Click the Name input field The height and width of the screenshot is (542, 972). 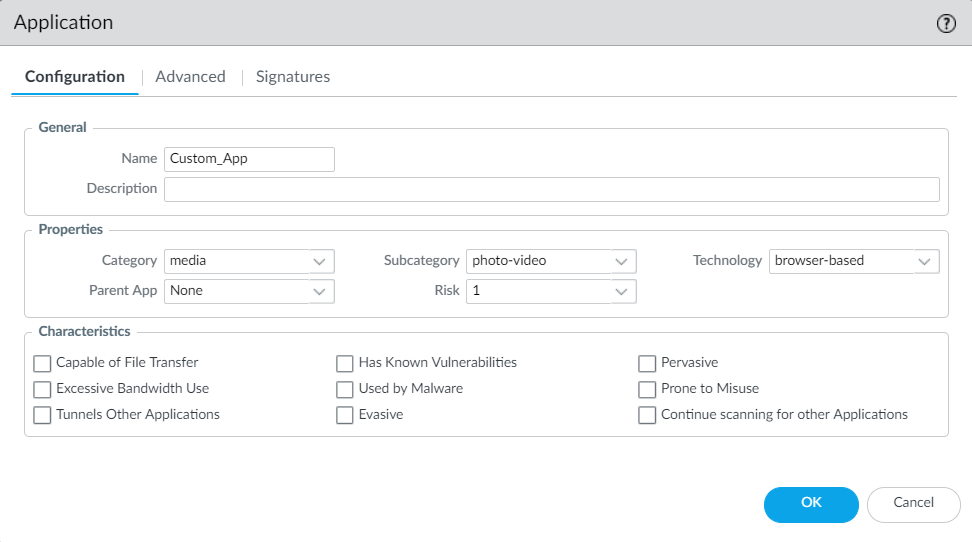[x=249, y=159]
